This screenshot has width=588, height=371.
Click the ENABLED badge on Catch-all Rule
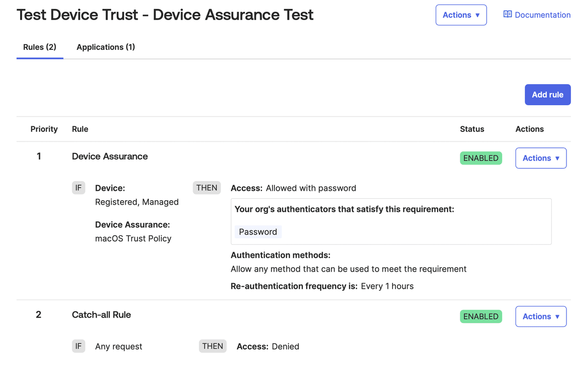(x=481, y=316)
